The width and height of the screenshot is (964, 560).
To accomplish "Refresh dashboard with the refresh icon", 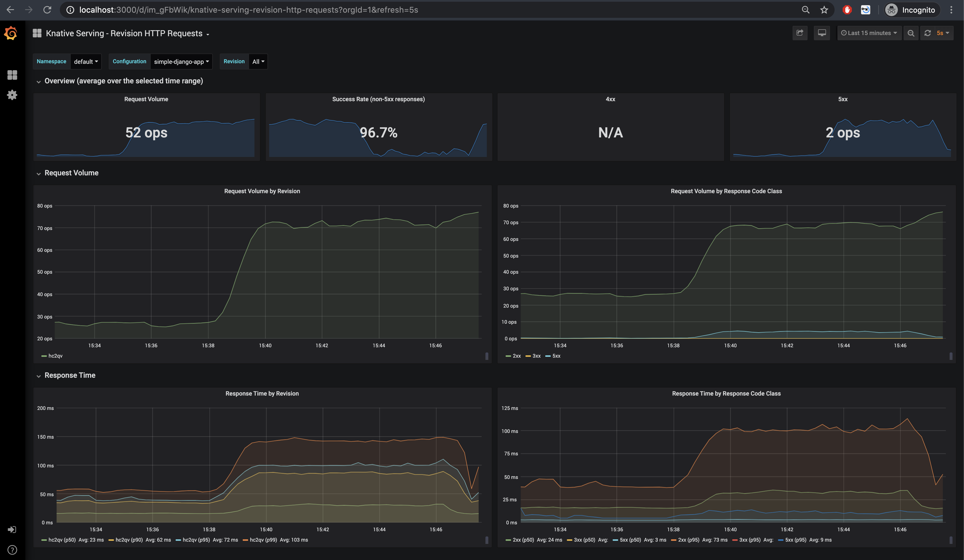I will [x=928, y=33].
